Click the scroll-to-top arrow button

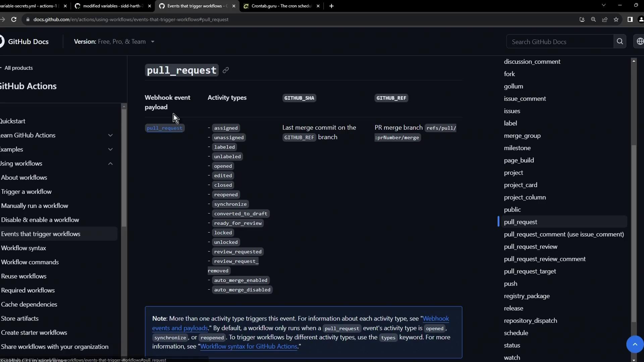pos(635,344)
